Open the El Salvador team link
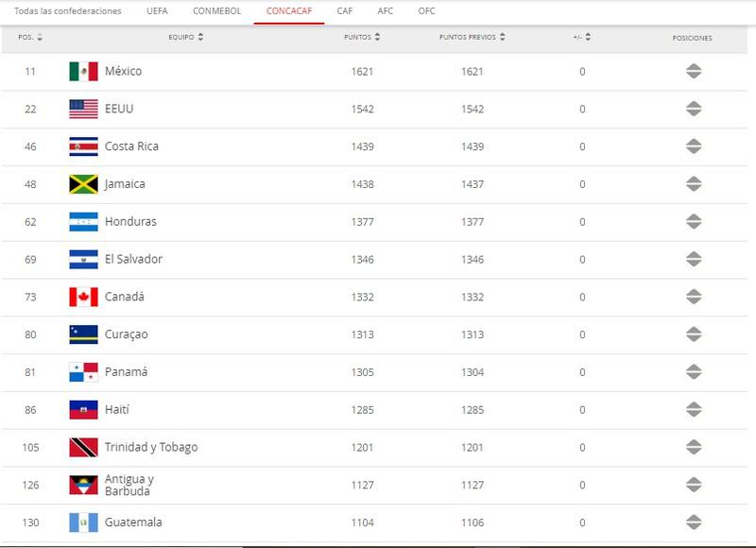This screenshot has width=756, height=548. click(x=133, y=260)
